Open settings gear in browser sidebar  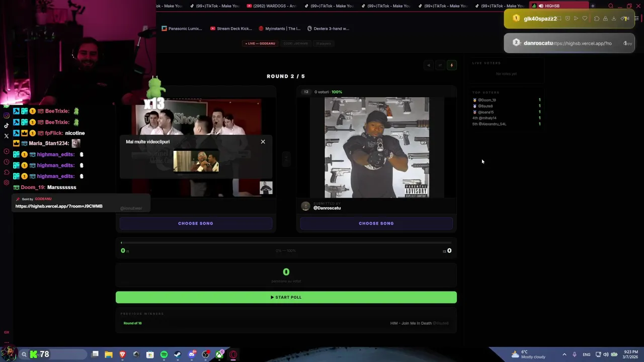tap(7, 183)
